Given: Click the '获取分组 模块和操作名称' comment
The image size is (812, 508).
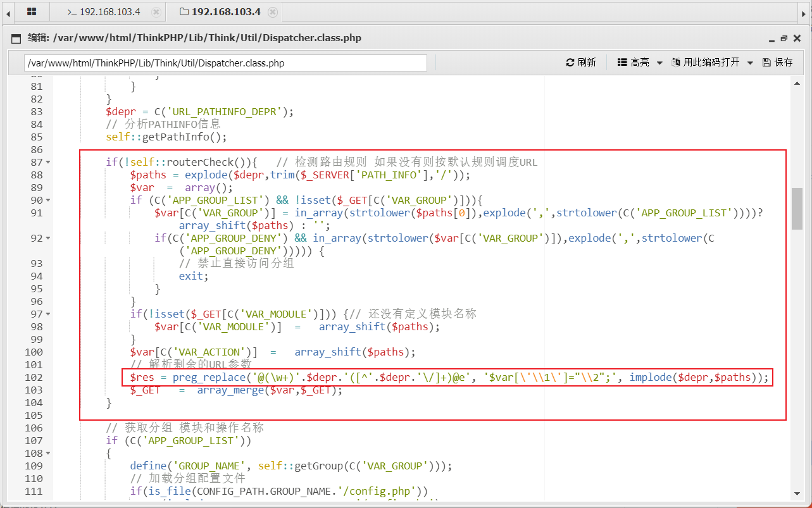Looking at the screenshot, I should [x=185, y=428].
